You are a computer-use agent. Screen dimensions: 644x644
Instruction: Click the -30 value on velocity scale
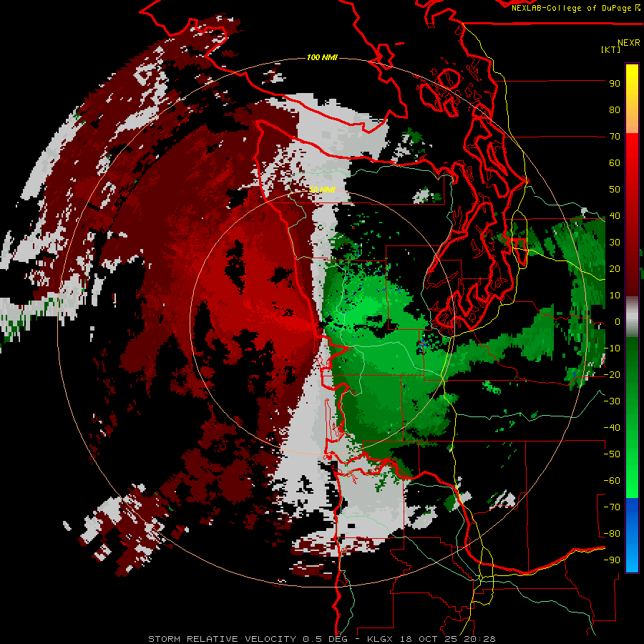[612, 401]
